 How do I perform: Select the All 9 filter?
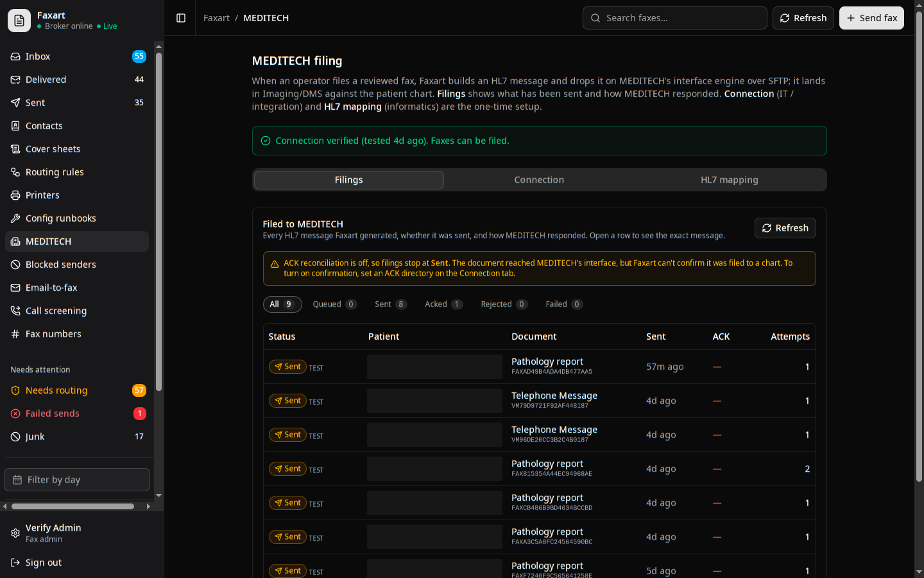pyautogui.click(x=282, y=304)
